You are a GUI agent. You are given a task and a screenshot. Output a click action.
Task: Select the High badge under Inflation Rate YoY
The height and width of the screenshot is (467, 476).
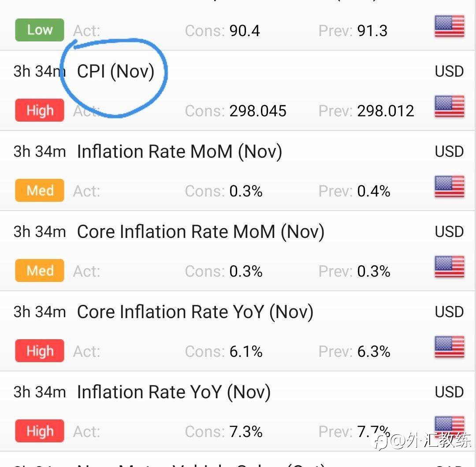click(40, 430)
